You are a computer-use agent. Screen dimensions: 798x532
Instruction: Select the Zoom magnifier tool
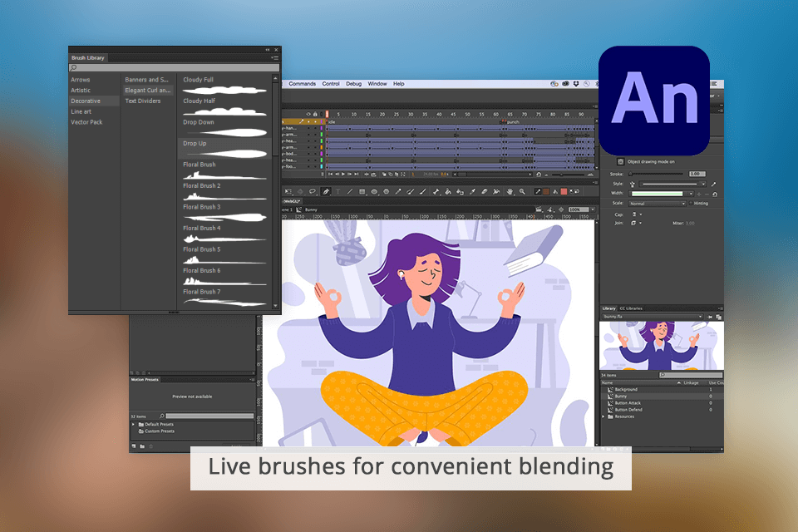[x=522, y=191]
